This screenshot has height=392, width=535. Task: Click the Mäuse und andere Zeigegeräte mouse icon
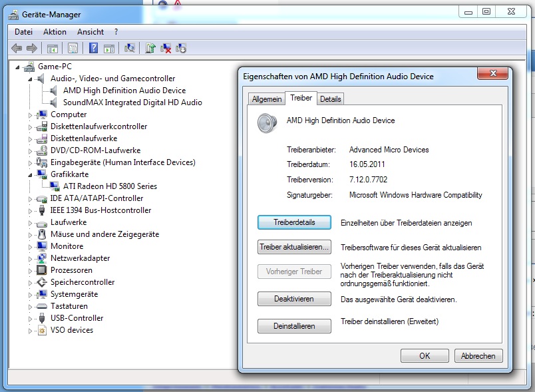point(42,234)
